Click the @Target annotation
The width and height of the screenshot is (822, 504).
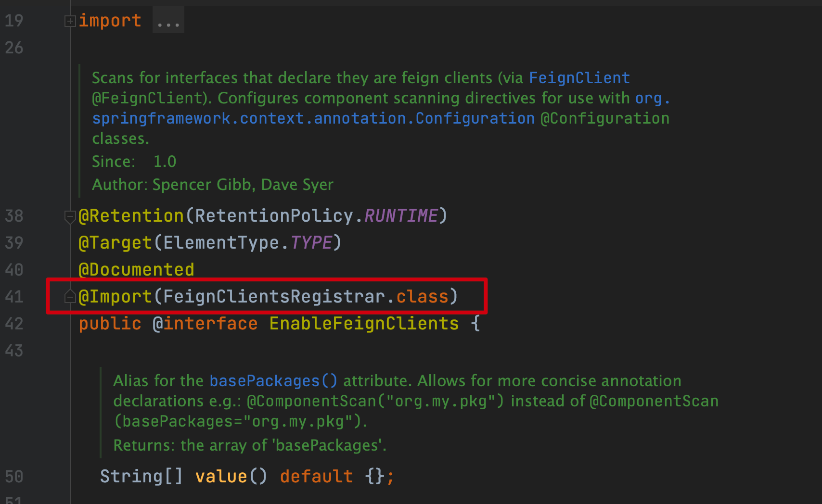[x=116, y=243]
